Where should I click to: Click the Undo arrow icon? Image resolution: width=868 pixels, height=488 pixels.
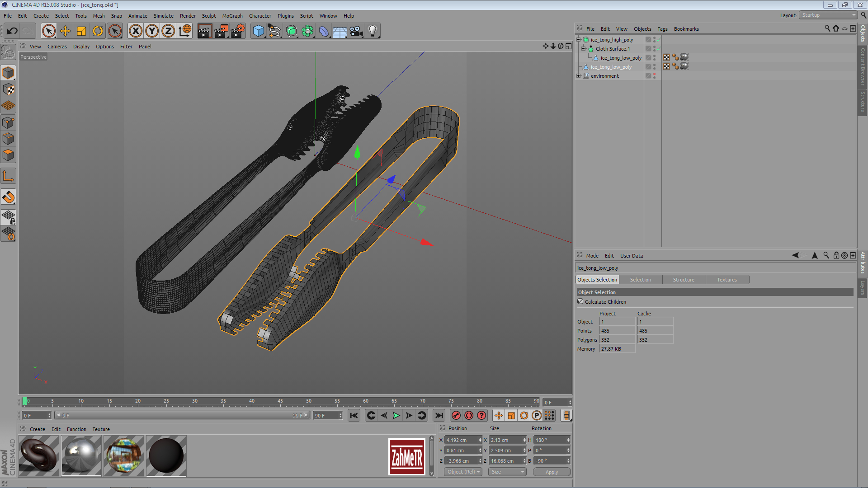click(12, 31)
